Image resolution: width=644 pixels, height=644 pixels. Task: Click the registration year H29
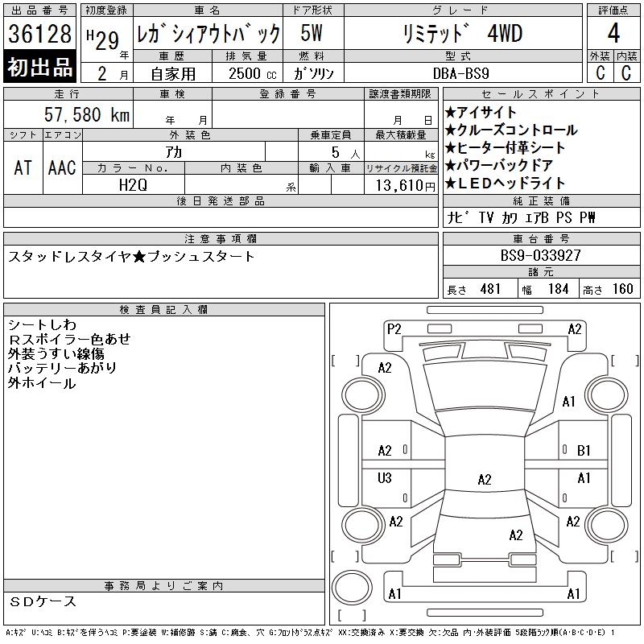pyautogui.click(x=103, y=39)
